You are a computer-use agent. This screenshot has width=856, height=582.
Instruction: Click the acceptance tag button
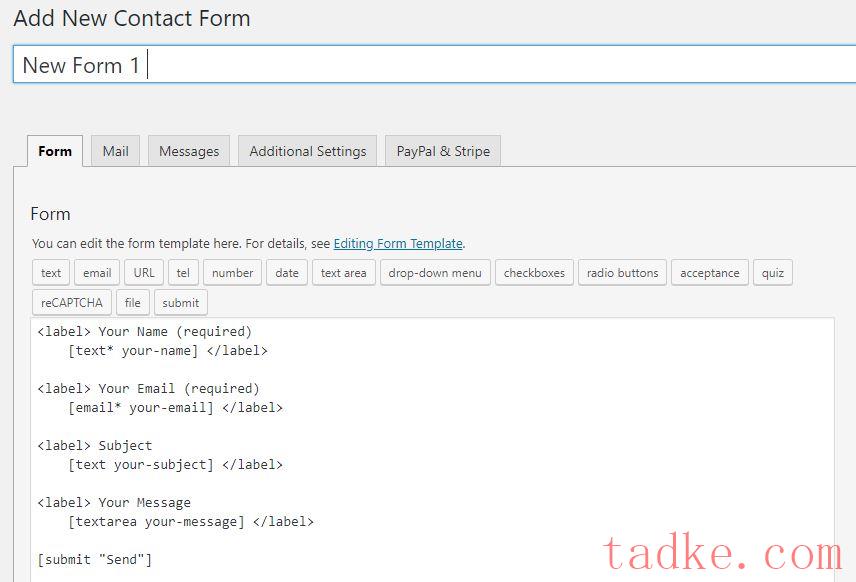coord(710,273)
